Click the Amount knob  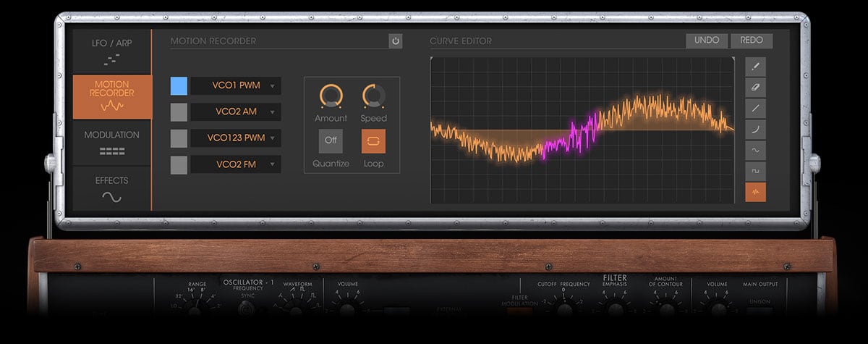pos(331,96)
